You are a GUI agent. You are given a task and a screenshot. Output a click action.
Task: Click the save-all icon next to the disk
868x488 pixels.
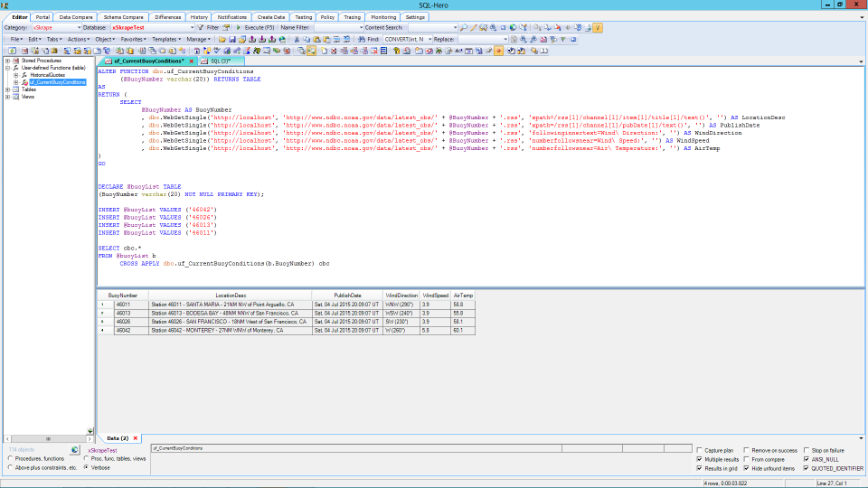tap(242, 39)
